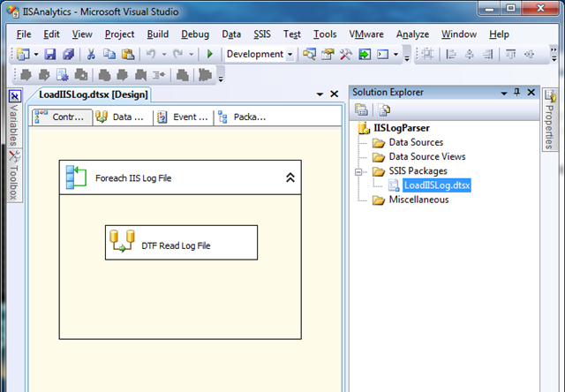565x392 pixels.
Task: Click the Cut scissors icon
Action: click(91, 55)
